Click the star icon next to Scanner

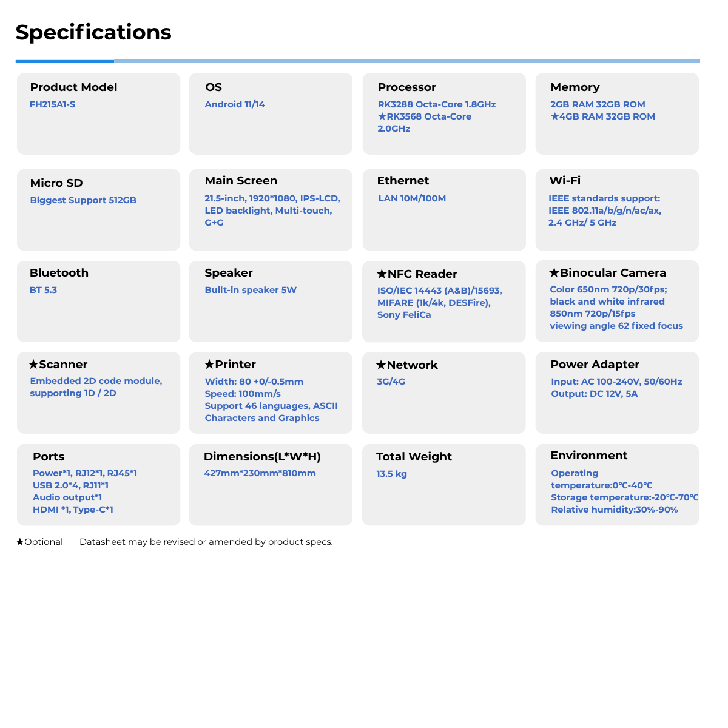tap(33, 365)
